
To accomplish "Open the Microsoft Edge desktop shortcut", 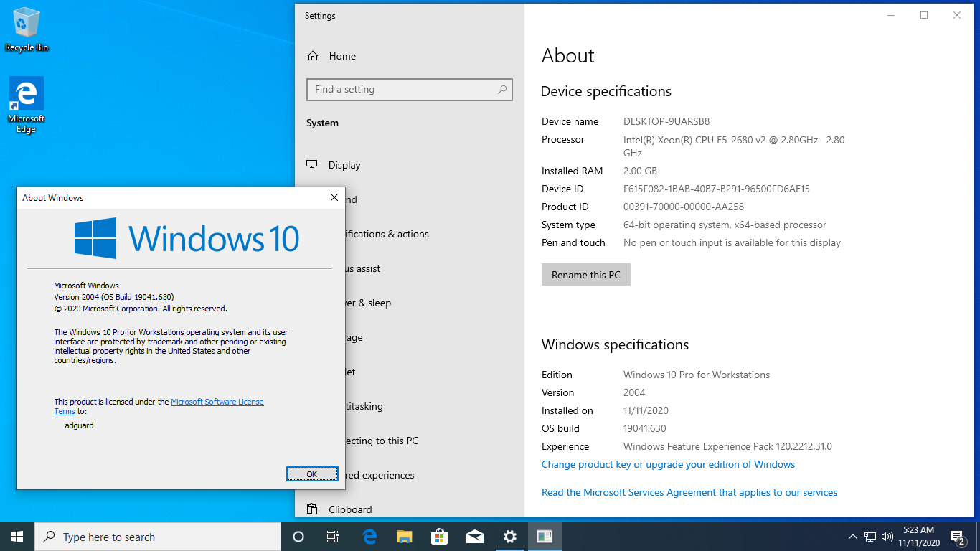I will click(x=27, y=105).
